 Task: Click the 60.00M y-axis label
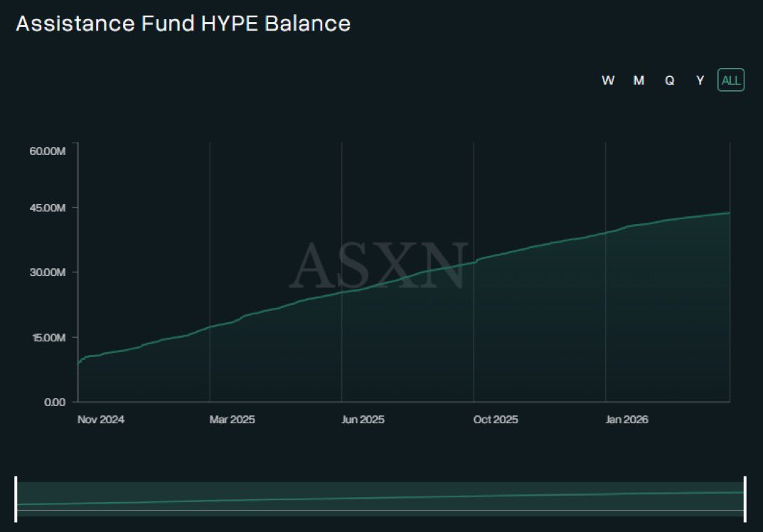(47, 151)
